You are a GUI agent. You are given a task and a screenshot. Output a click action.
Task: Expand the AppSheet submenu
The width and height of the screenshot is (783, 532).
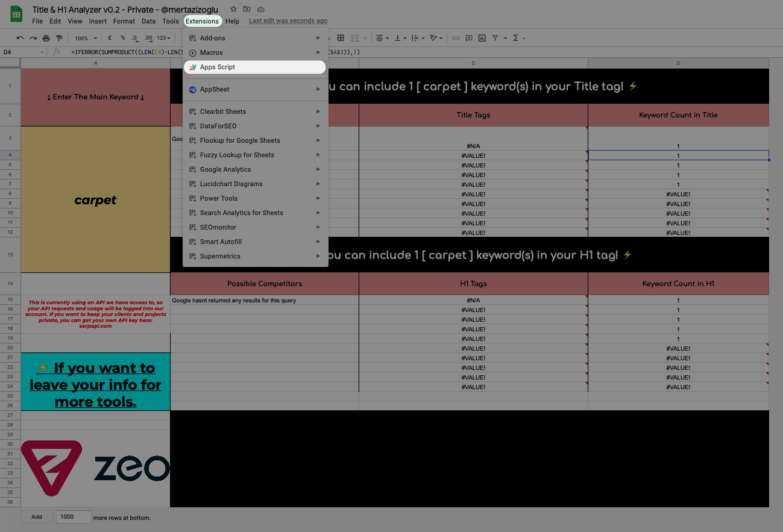pyautogui.click(x=256, y=89)
